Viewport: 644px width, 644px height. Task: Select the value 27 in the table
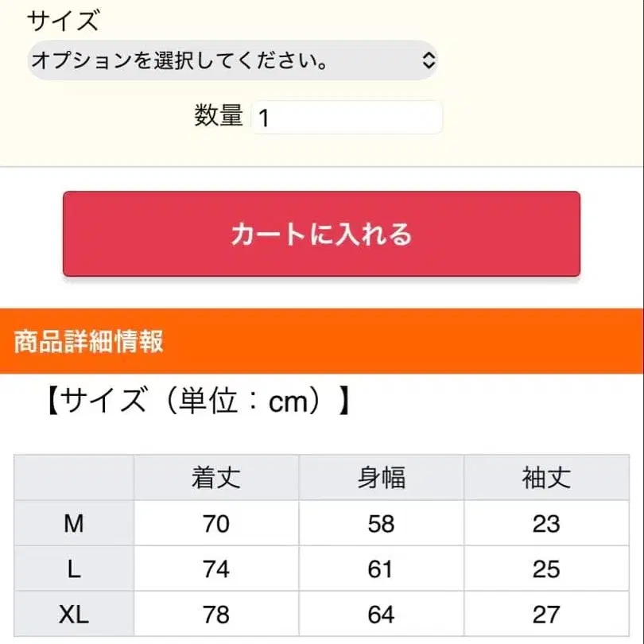pos(545,615)
